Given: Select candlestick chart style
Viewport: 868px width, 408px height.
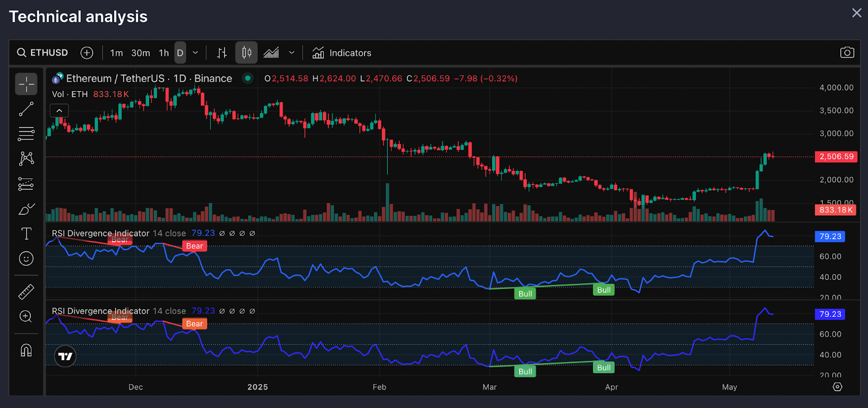Looking at the screenshot, I should [247, 53].
